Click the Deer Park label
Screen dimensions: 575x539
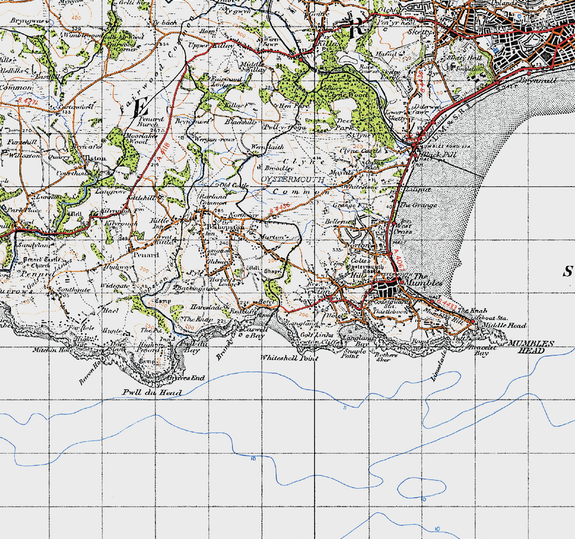click(x=344, y=124)
